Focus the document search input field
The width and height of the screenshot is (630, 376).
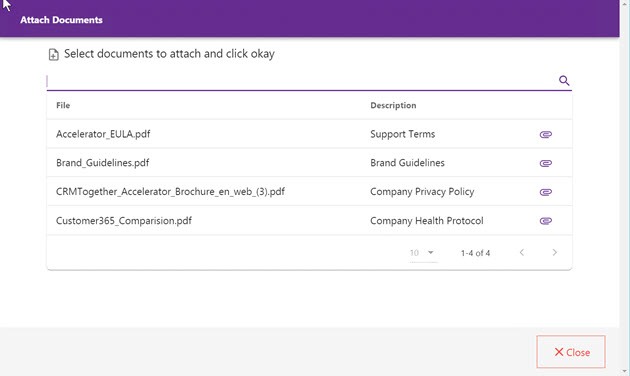point(301,81)
